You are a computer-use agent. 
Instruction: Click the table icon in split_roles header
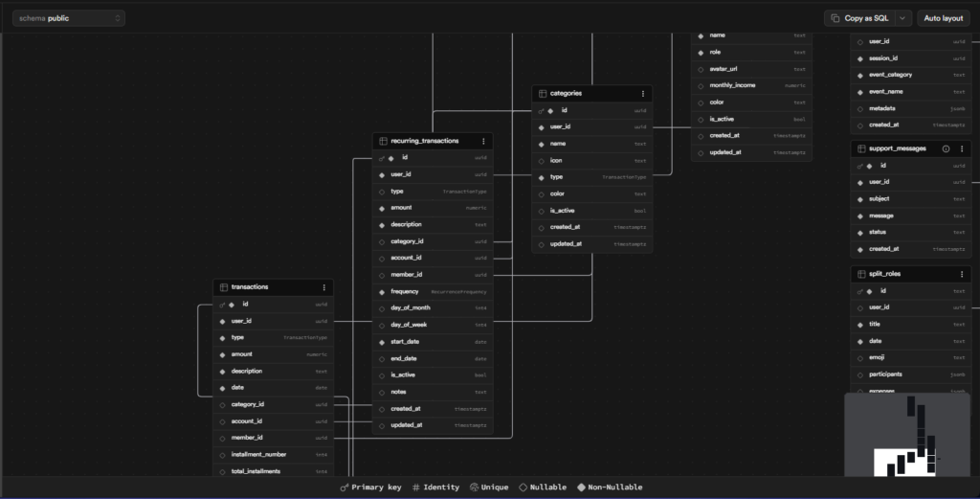pyautogui.click(x=861, y=274)
